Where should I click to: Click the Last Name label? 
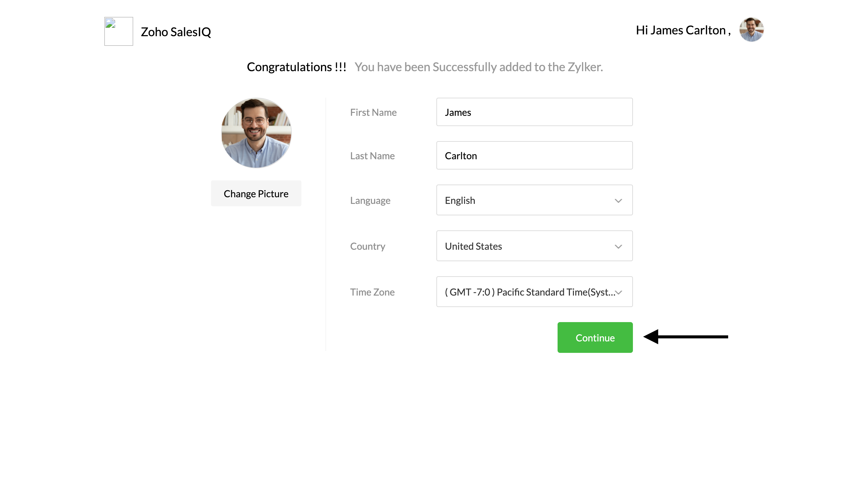[372, 156]
